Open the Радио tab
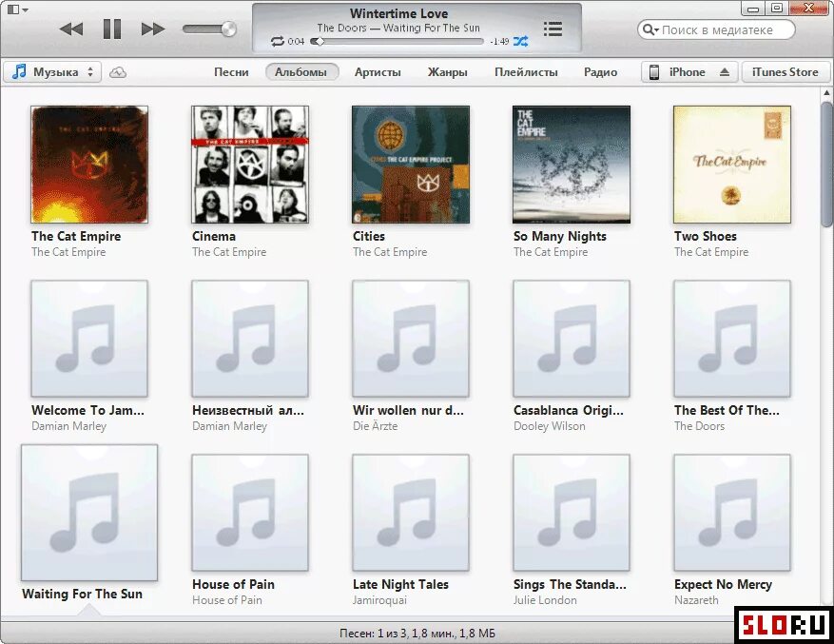This screenshot has height=644, width=834. [x=600, y=72]
